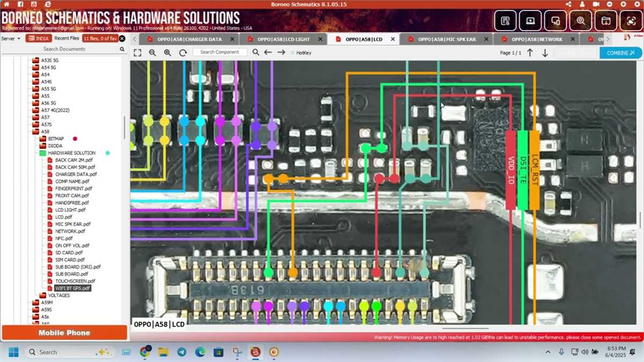
Task: Switch to OPPO|A58|MIC SPK EAR tab
Action: click(x=447, y=39)
